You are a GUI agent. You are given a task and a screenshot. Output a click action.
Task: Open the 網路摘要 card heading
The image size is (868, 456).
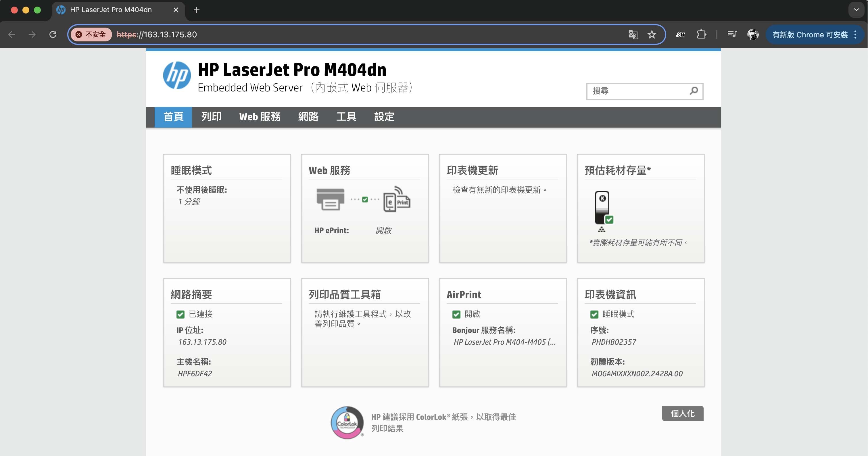tap(191, 295)
